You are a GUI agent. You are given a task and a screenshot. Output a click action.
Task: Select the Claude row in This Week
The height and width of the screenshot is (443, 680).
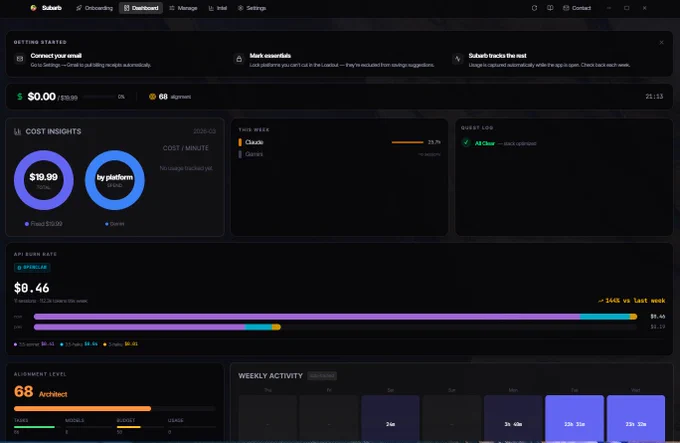tap(340, 142)
